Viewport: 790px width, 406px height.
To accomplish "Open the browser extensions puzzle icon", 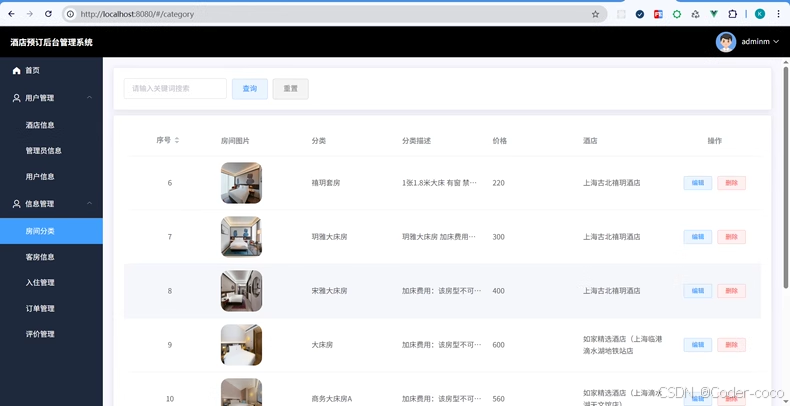I will pyautogui.click(x=733, y=14).
